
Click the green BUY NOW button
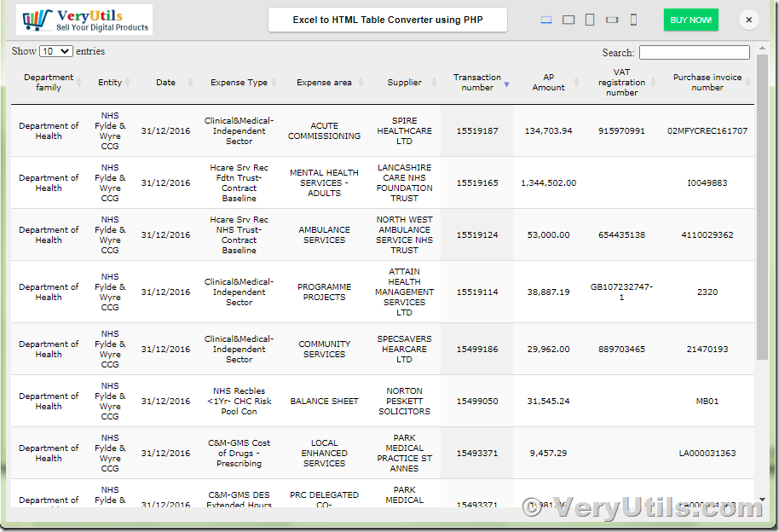coord(690,20)
